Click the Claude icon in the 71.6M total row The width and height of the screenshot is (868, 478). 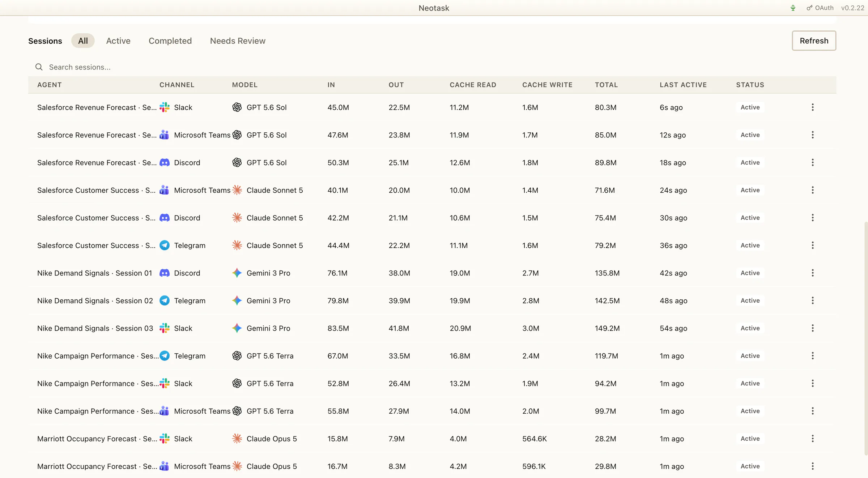(237, 190)
